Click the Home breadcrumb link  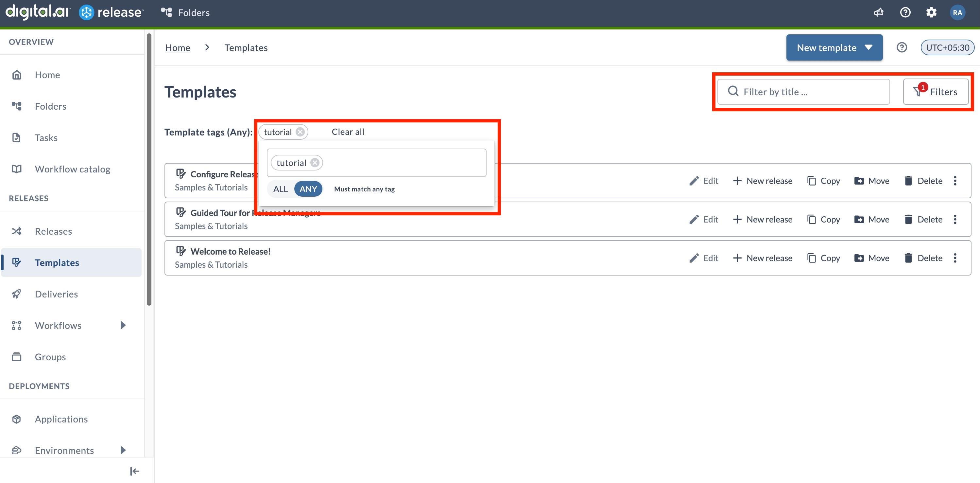click(x=177, y=47)
